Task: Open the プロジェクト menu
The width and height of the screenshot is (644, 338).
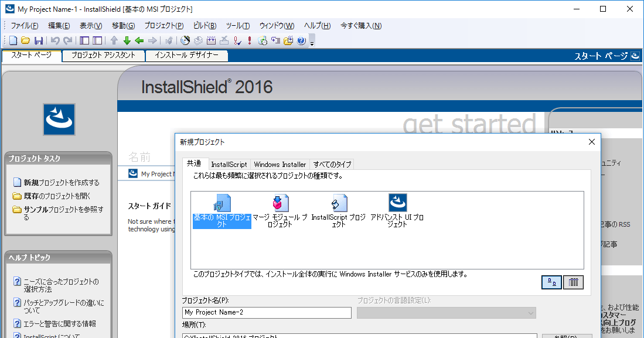Action: tap(164, 25)
